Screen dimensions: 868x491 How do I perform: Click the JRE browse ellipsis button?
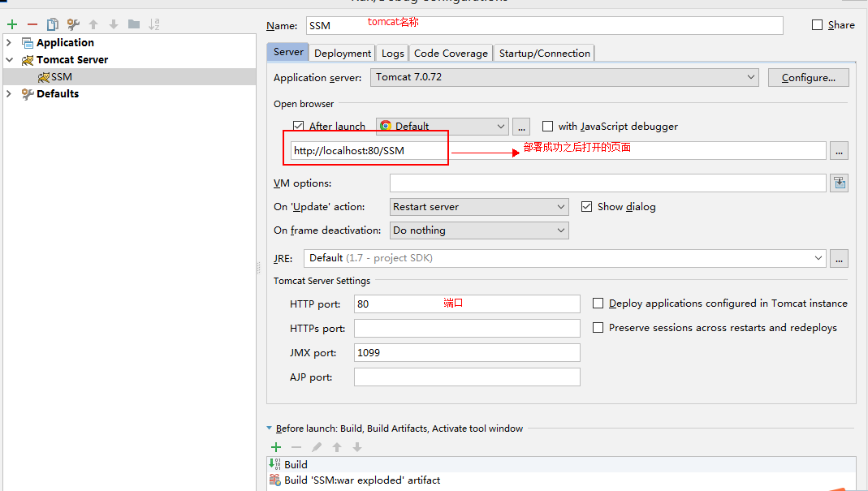click(x=840, y=258)
